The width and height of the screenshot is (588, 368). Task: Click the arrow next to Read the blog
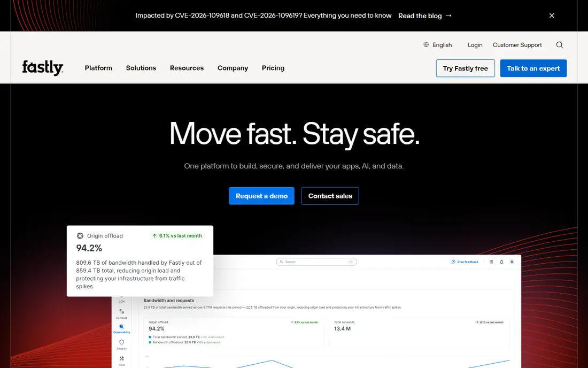click(x=448, y=16)
